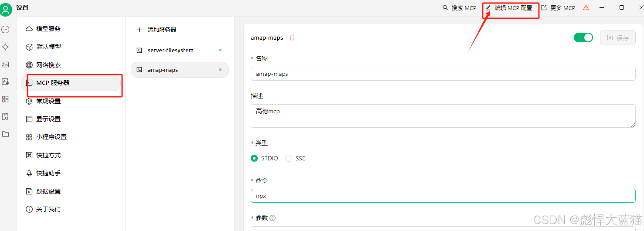
Task: Open 默认模型 settings section
Action: tap(71, 47)
